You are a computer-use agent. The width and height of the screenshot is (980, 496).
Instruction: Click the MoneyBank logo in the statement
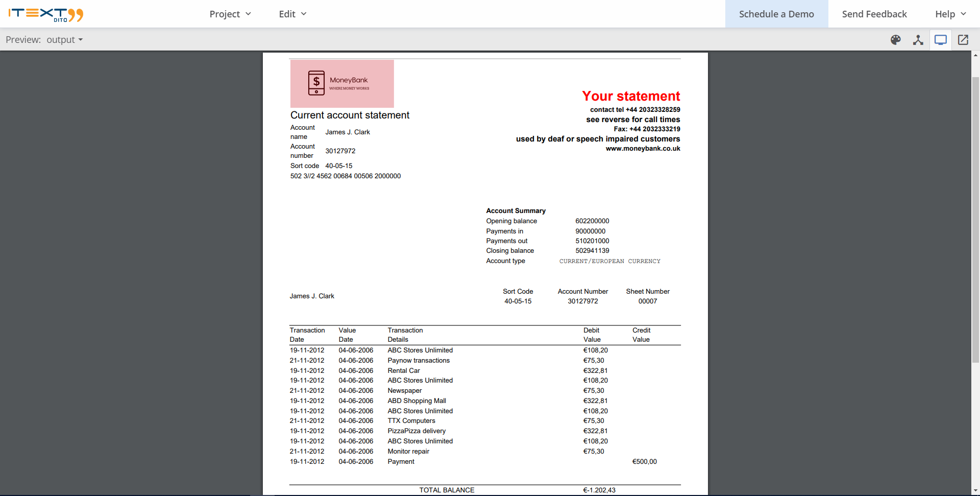click(341, 83)
